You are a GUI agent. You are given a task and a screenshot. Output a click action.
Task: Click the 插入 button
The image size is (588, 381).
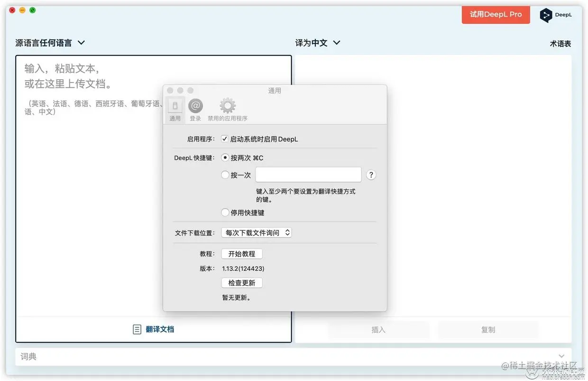[x=378, y=330]
